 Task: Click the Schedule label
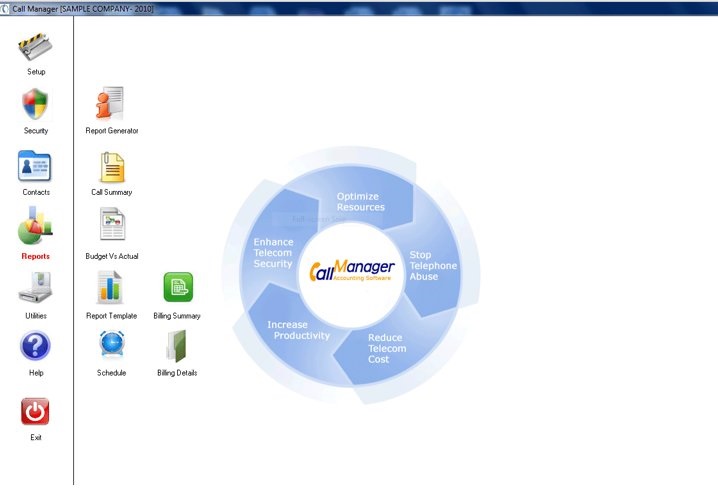point(111,373)
